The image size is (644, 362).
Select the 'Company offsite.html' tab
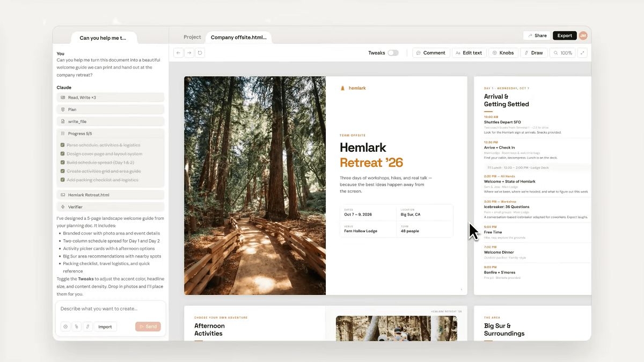pyautogui.click(x=238, y=38)
